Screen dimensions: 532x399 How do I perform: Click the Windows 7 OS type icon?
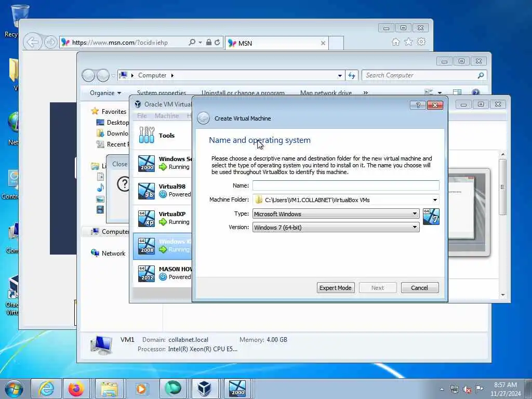(431, 217)
